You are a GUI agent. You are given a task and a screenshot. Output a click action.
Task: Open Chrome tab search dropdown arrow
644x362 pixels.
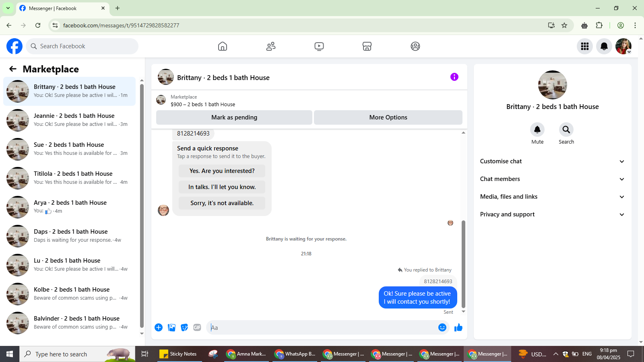click(x=8, y=8)
